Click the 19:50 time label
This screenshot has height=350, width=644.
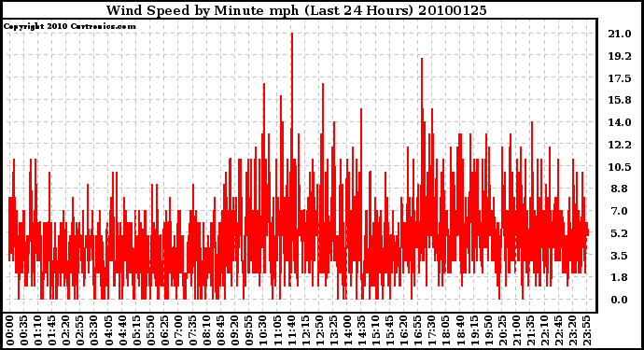488,330
